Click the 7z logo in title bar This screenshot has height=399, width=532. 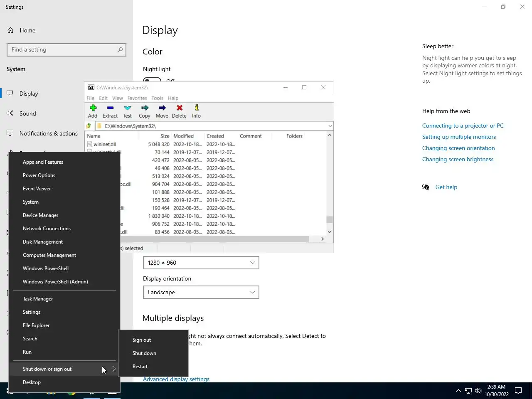pos(91,87)
